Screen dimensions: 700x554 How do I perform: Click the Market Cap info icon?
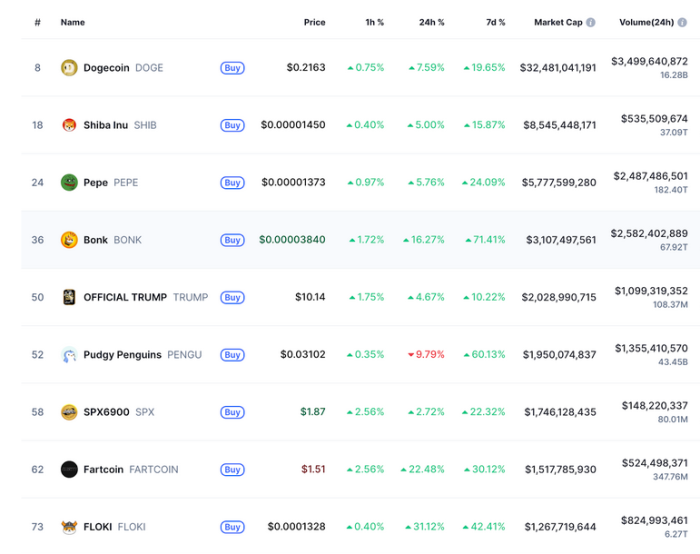click(591, 22)
